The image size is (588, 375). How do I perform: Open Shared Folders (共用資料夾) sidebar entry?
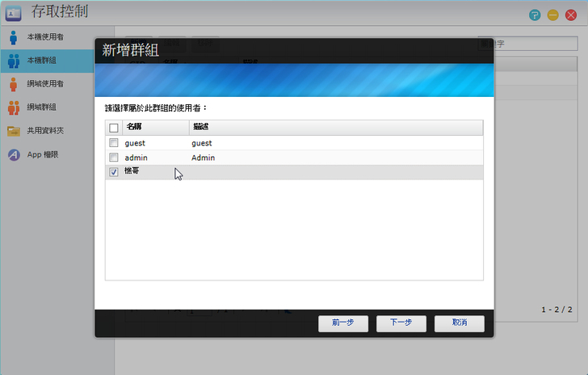click(x=45, y=131)
